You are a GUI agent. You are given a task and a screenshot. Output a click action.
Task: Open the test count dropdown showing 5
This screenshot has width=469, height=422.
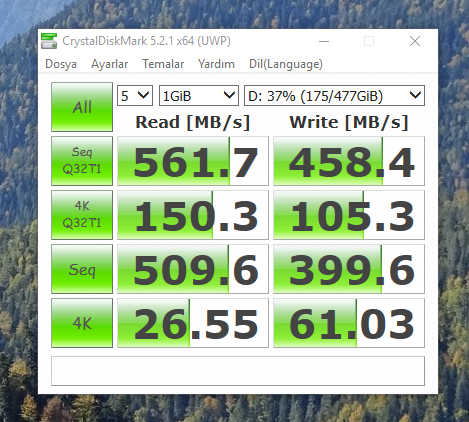135,96
